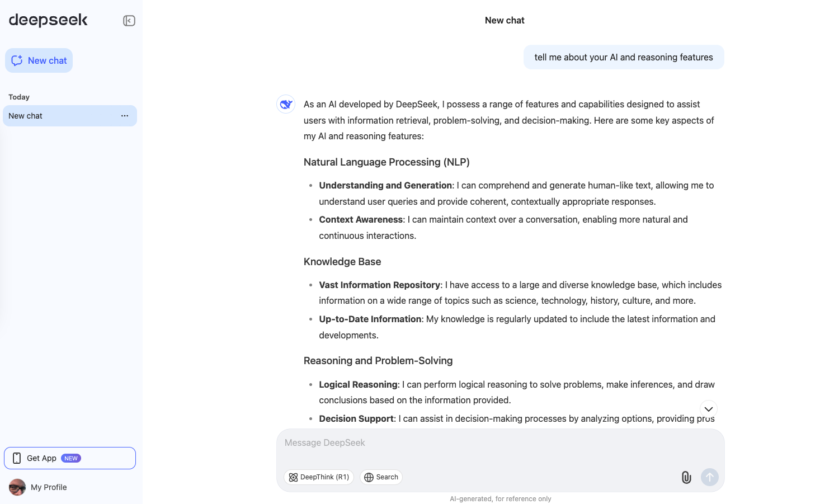Screen dimensions: 820x504
Task: Click the deepseek logo
Action: (48, 20)
